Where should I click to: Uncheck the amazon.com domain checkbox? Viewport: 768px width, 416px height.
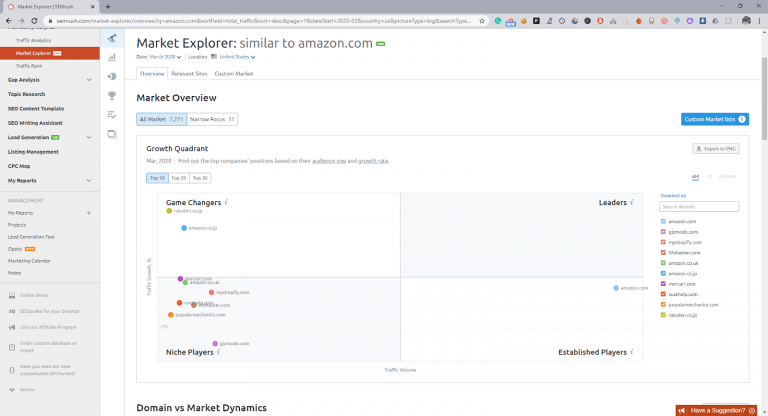click(663, 221)
